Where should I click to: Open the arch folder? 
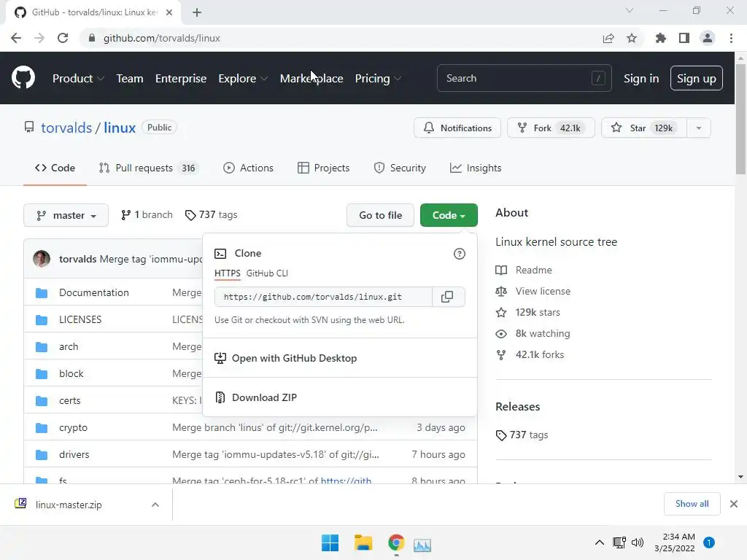point(69,346)
